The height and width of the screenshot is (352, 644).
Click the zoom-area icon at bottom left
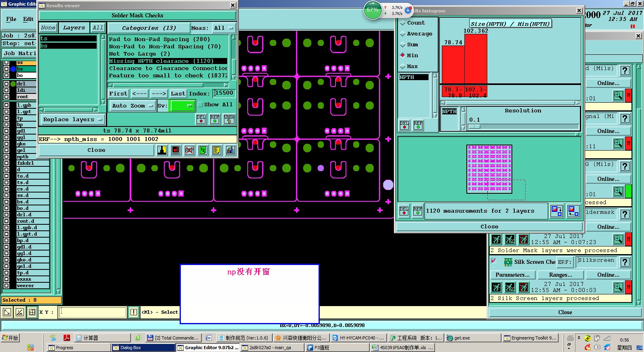pos(7,312)
